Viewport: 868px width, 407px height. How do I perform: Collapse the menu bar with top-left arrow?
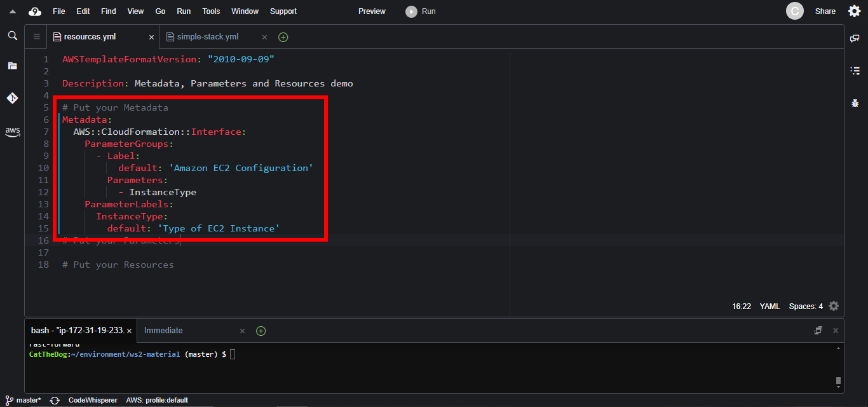[x=12, y=11]
